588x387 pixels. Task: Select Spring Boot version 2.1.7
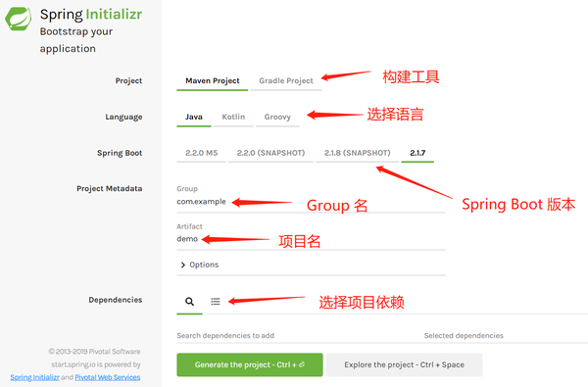click(x=417, y=153)
